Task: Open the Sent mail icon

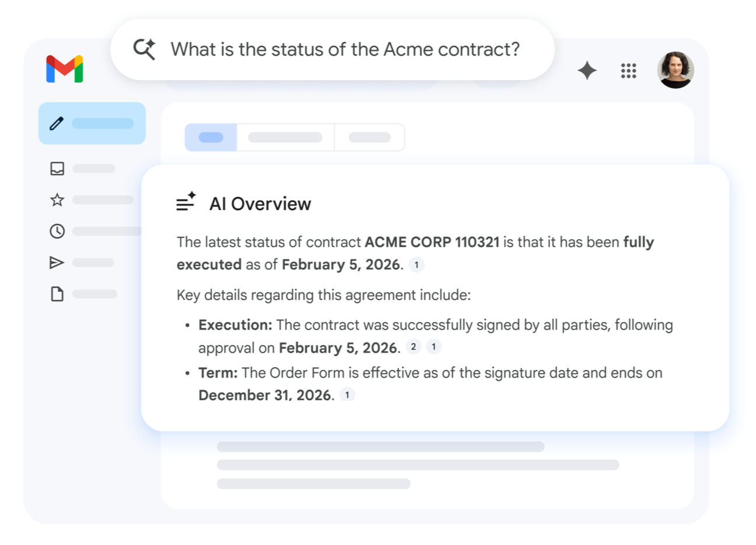Action: pos(57,263)
